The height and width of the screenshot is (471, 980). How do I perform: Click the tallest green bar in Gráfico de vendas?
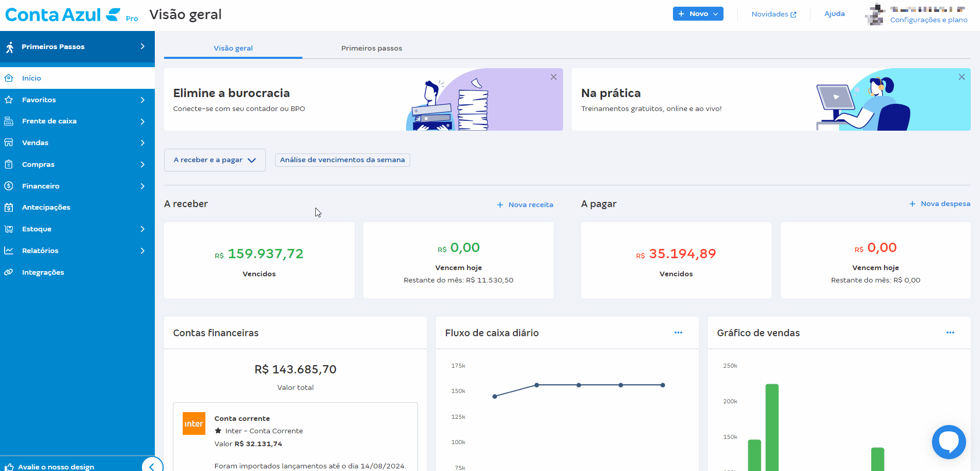click(772, 428)
